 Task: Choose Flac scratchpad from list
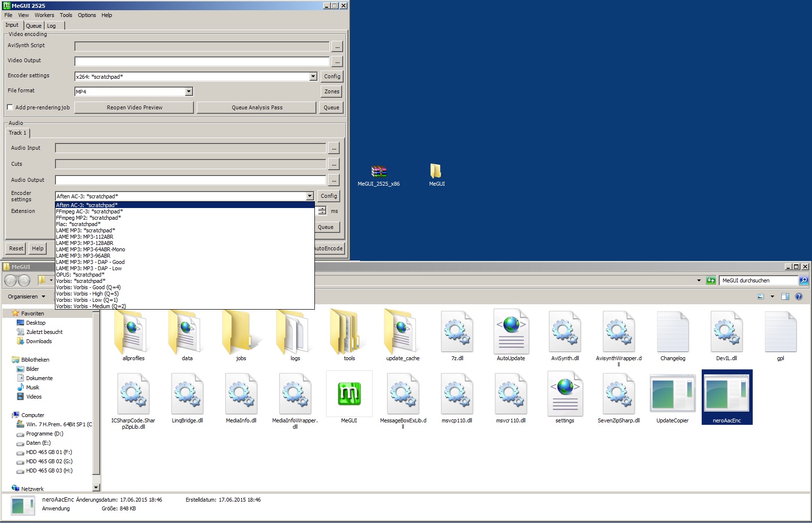[185, 224]
